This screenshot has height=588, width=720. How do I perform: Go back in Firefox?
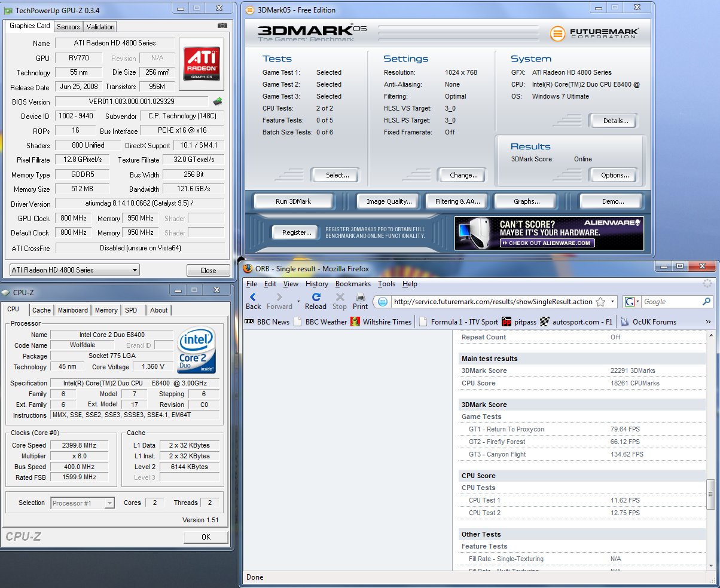(x=253, y=301)
